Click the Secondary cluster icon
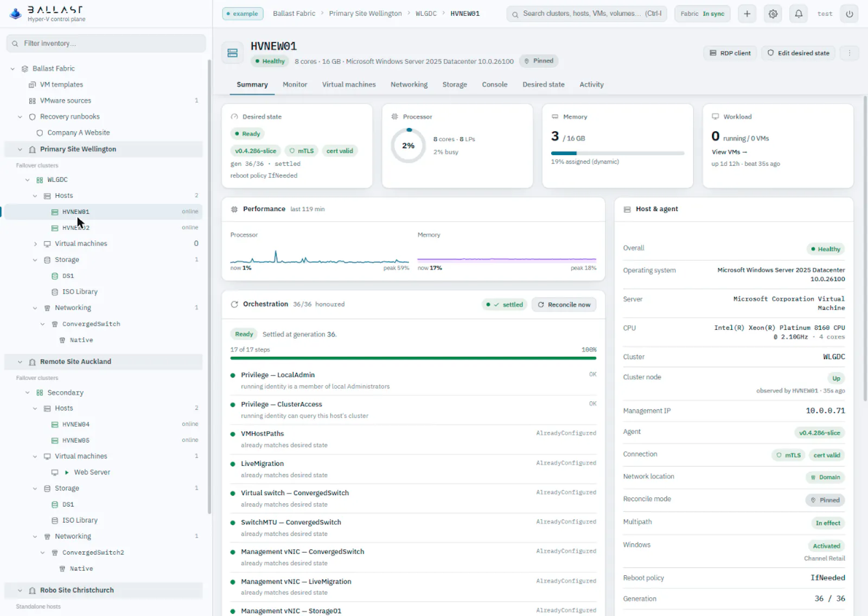Viewport: 868px width, 616px height. tap(40, 393)
